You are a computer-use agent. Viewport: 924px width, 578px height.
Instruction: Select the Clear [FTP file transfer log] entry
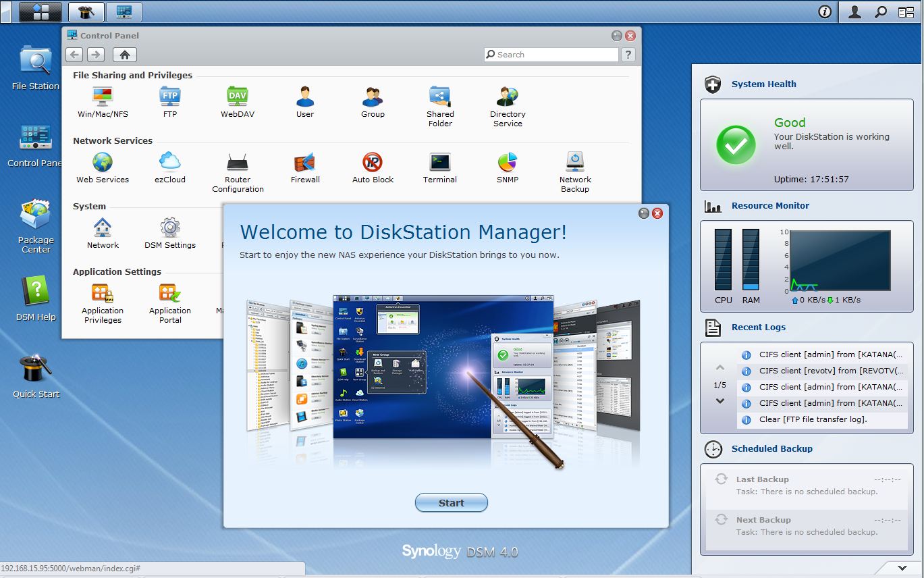[x=822, y=419]
